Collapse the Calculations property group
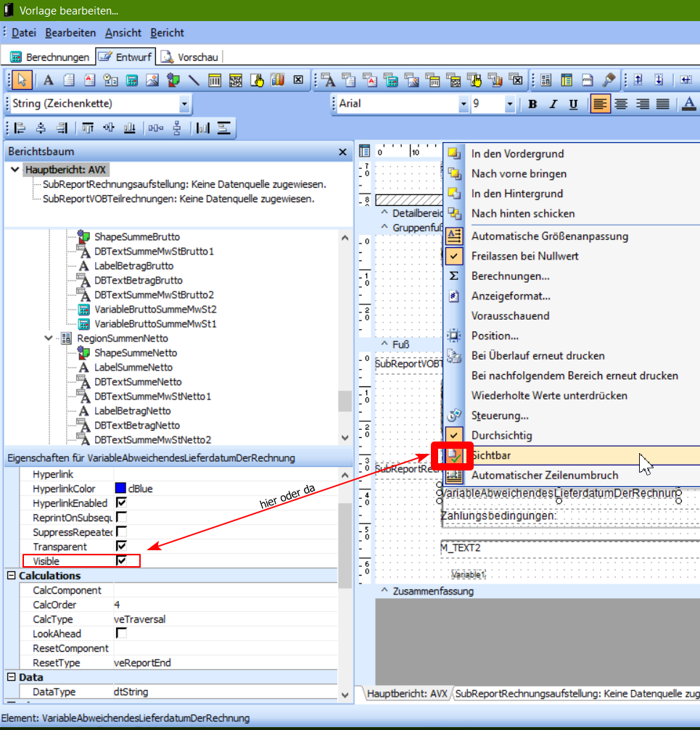Image resolution: width=700 pixels, height=730 pixels. (x=11, y=576)
